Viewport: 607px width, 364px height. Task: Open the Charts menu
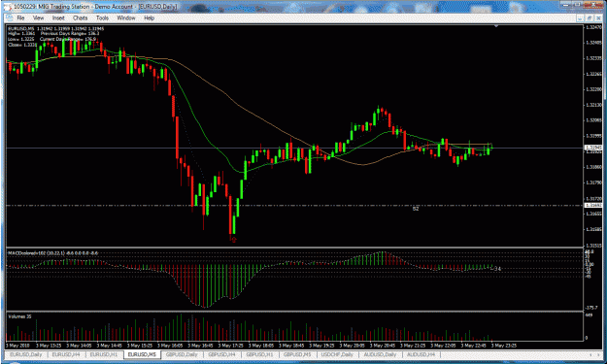click(81, 17)
